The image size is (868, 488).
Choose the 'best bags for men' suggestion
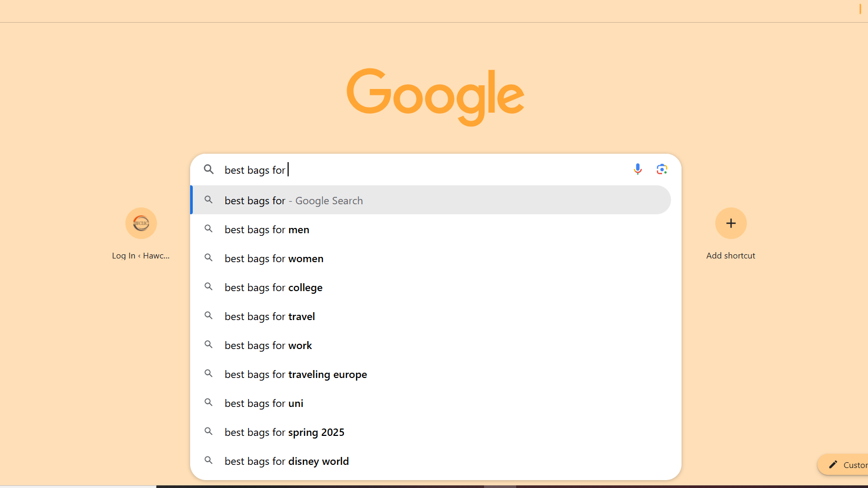coord(431,230)
